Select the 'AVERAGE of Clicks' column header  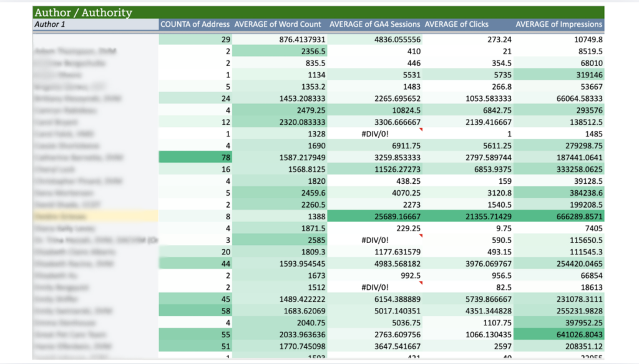(456, 24)
